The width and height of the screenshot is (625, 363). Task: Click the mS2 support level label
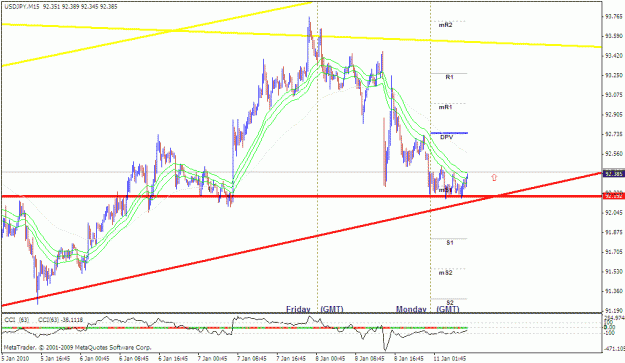[446, 273]
